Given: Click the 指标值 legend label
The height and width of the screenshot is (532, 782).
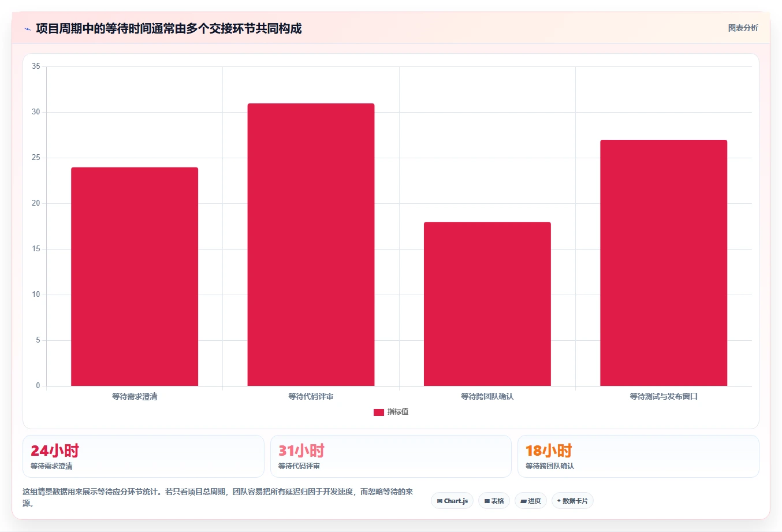Looking at the screenshot, I should click(x=398, y=412).
